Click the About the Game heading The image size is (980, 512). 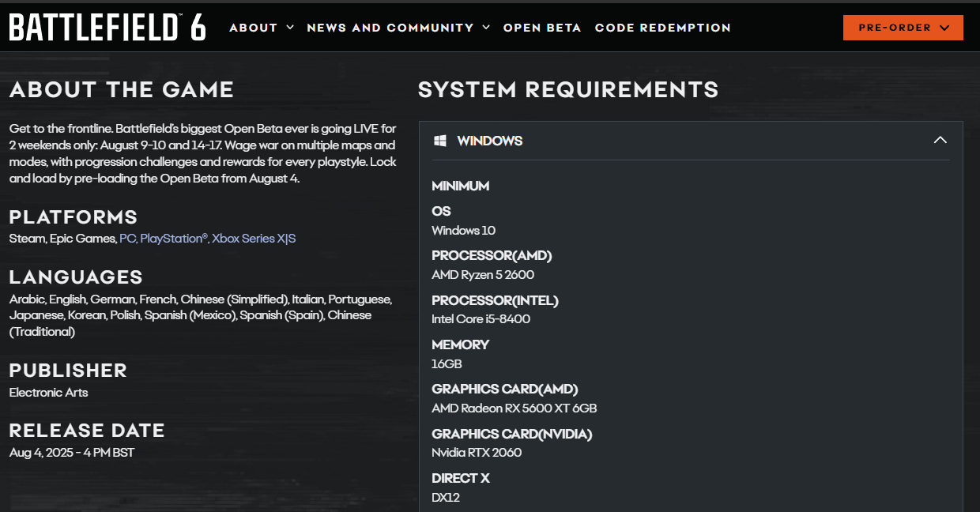pyautogui.click(x=122, y=89)
